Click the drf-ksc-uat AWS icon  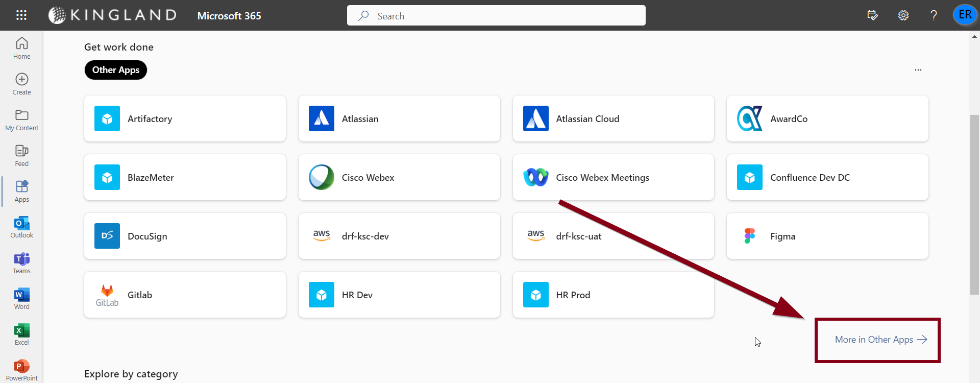point(536,236)
